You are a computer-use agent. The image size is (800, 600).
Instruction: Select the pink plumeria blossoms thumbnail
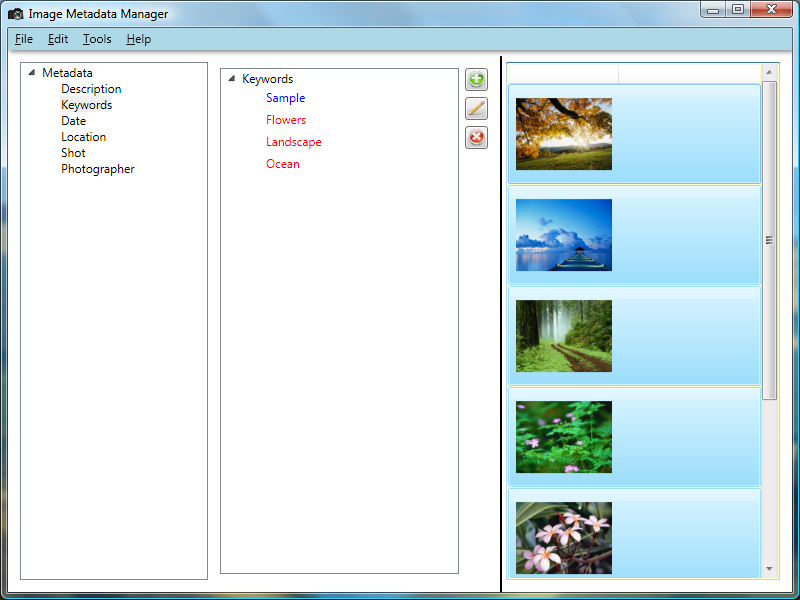pos(564,538)
